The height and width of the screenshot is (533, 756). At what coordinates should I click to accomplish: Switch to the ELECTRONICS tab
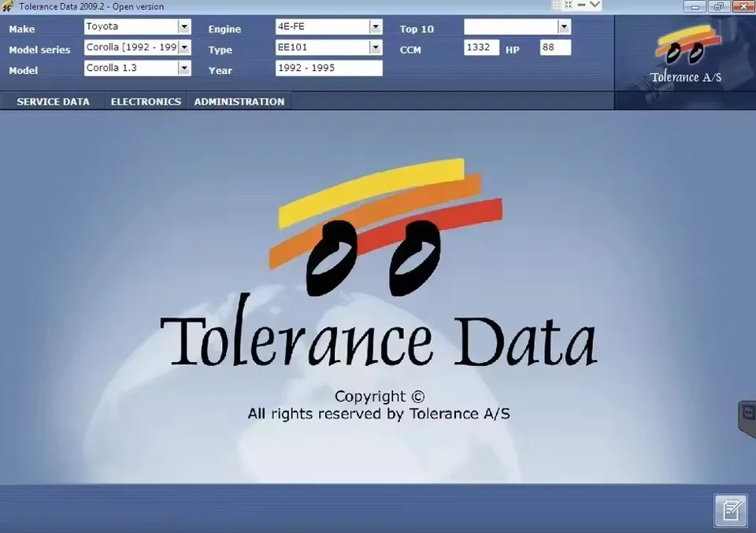tap(146, 101)
